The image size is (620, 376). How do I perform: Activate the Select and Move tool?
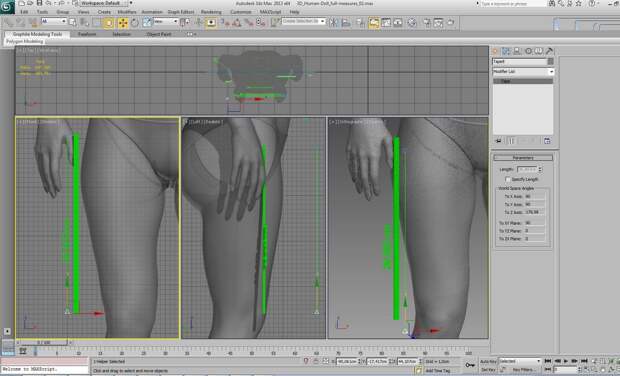[x=123, y=23]
